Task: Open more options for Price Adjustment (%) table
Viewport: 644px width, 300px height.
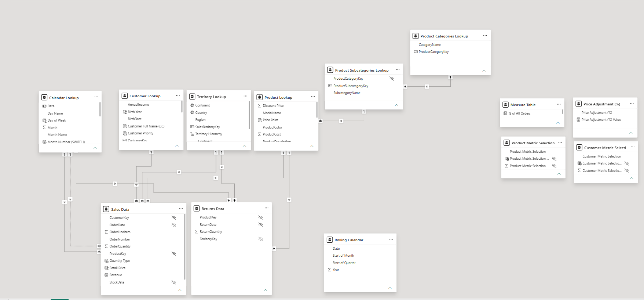Action: coord(632,104)
